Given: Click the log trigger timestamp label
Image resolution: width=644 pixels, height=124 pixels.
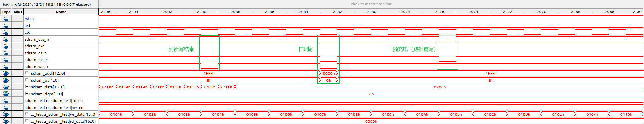Looking at the screenshot, I should (x=47, y=4).
